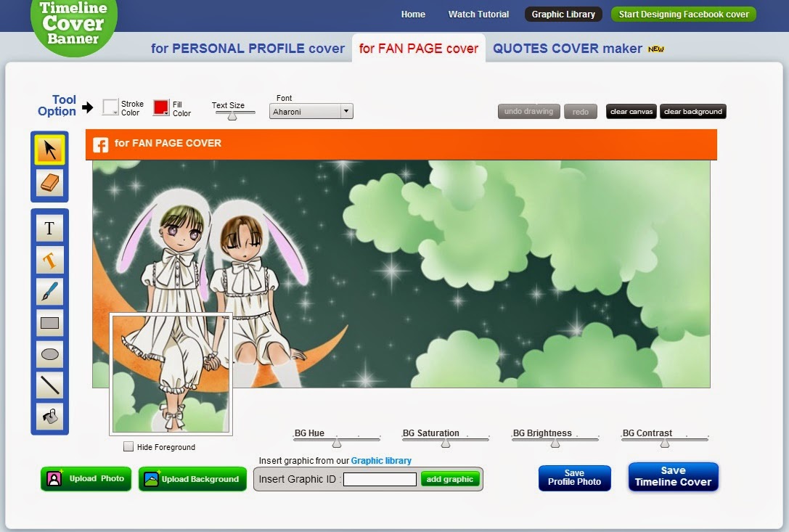The image size is (789, 532).
Task: Click the BG Saturation slider handle
Action: pos(446,443)
